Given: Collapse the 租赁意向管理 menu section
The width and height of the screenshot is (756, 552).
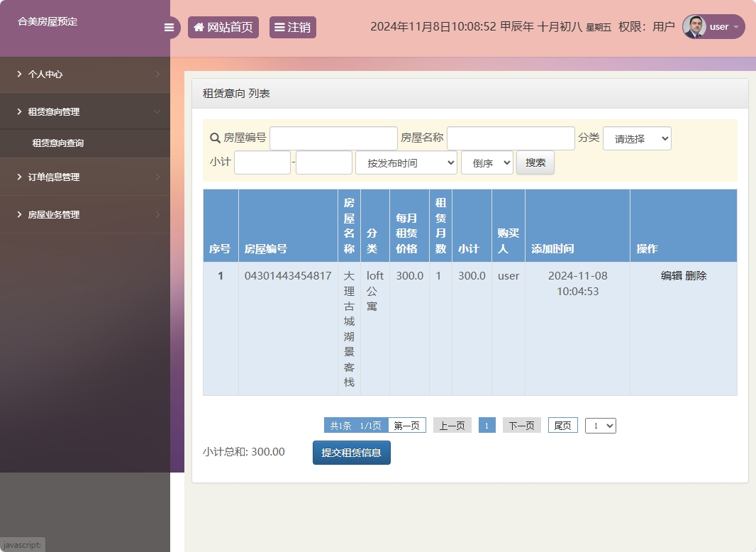Looking at the screenshot, I should point(85,111).
